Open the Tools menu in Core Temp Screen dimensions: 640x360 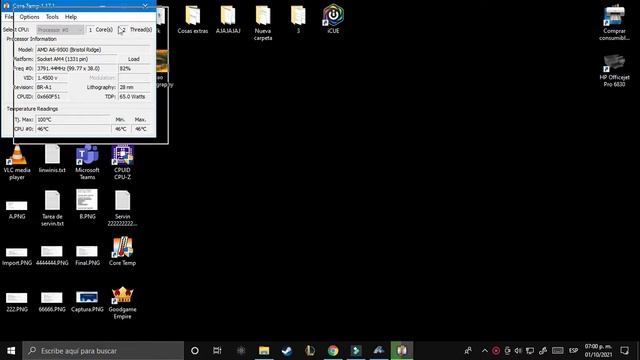(52, 17)
